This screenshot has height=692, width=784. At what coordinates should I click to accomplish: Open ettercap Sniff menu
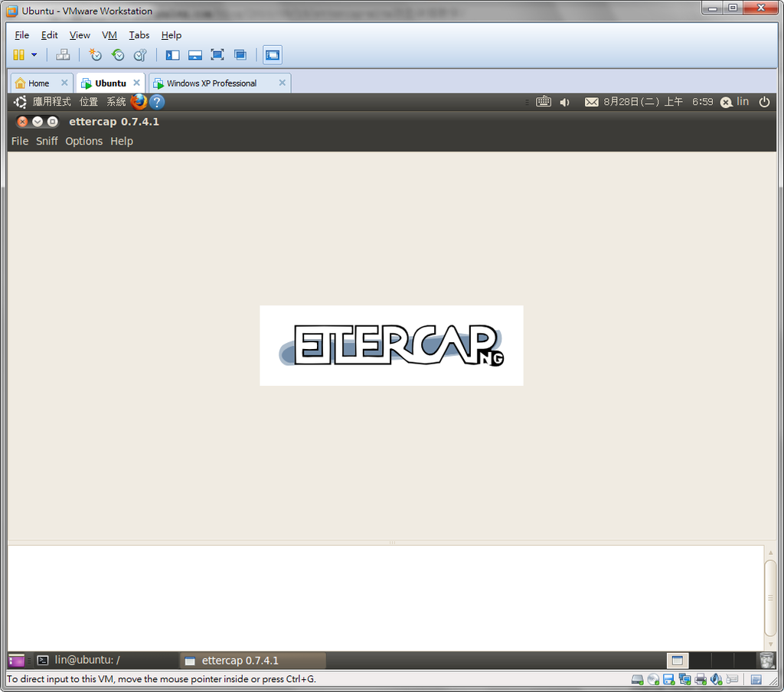point(47,141)
